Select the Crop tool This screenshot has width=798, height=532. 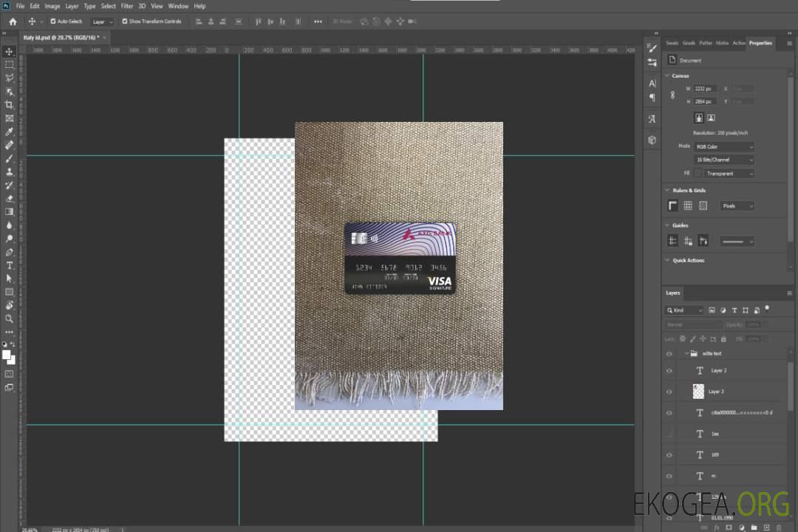10,105
